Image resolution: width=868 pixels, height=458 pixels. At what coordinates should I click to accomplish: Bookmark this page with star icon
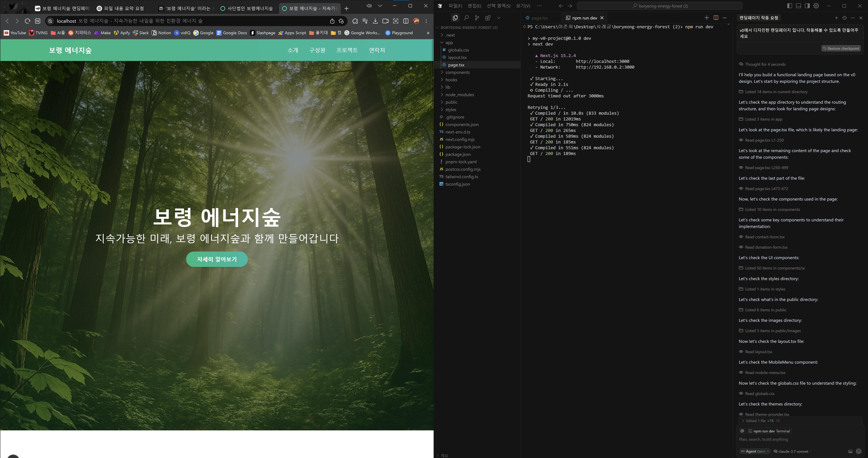click(x=341, y=21)
